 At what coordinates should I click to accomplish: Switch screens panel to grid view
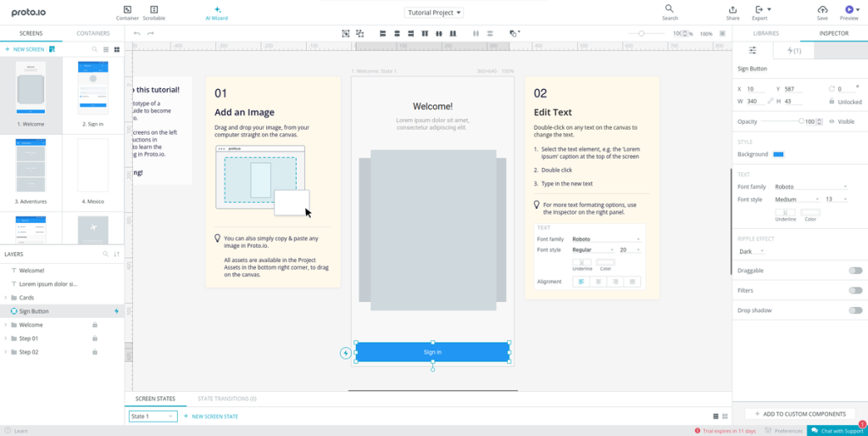(117, 49)
